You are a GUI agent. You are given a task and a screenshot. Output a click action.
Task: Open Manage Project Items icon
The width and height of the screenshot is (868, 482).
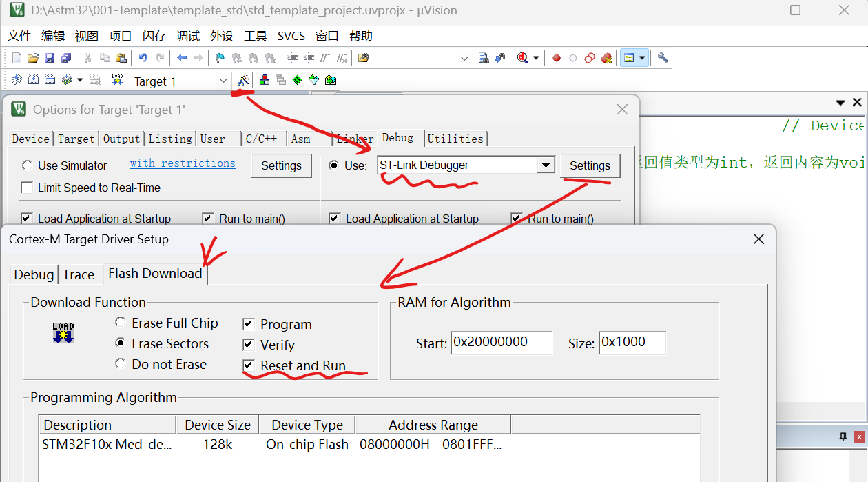pos(265,80)
